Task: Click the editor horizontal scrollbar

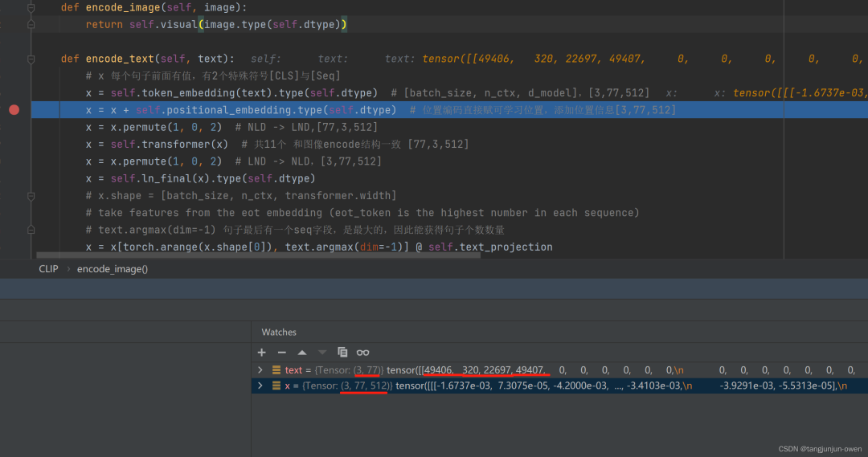Action: coord(257,255)
